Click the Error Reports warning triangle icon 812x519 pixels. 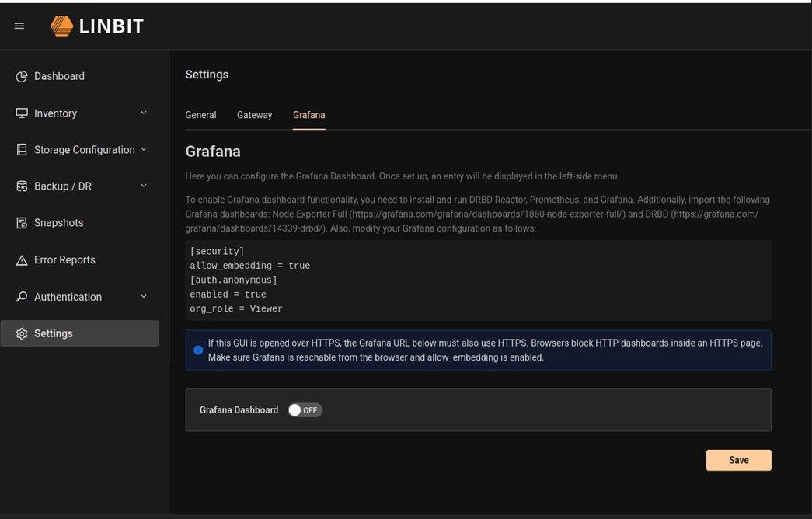pos(22,260)
